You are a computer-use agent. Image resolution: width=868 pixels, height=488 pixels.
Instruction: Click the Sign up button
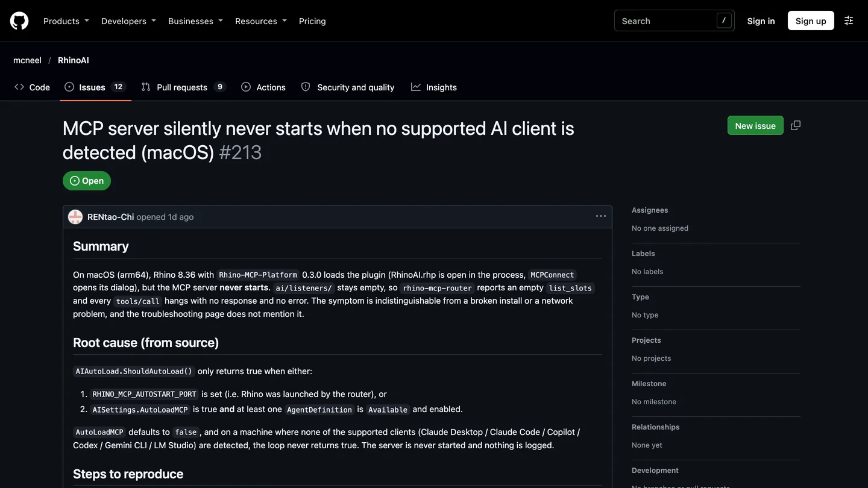pos(811,20)
